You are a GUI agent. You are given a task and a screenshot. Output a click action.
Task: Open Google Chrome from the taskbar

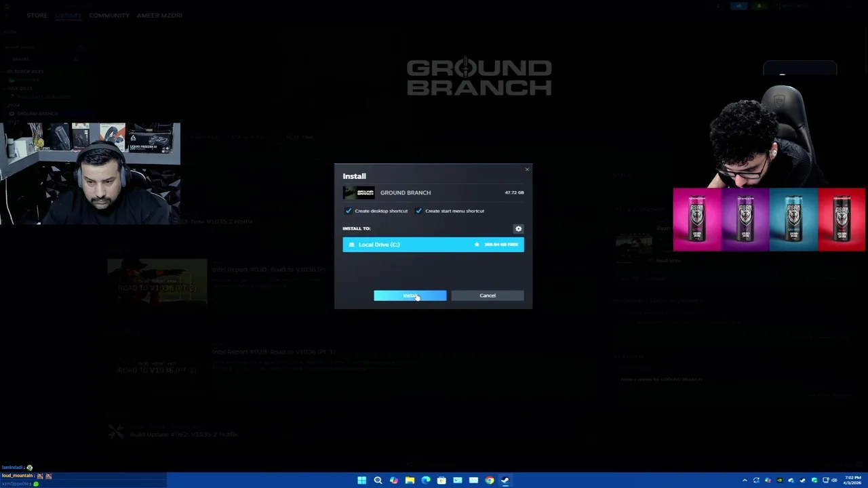click(490, 481)
